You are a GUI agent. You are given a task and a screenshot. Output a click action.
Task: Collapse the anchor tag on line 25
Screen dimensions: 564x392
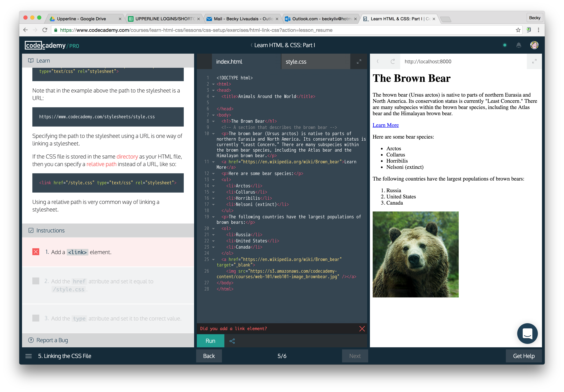(x=213, y=259)
